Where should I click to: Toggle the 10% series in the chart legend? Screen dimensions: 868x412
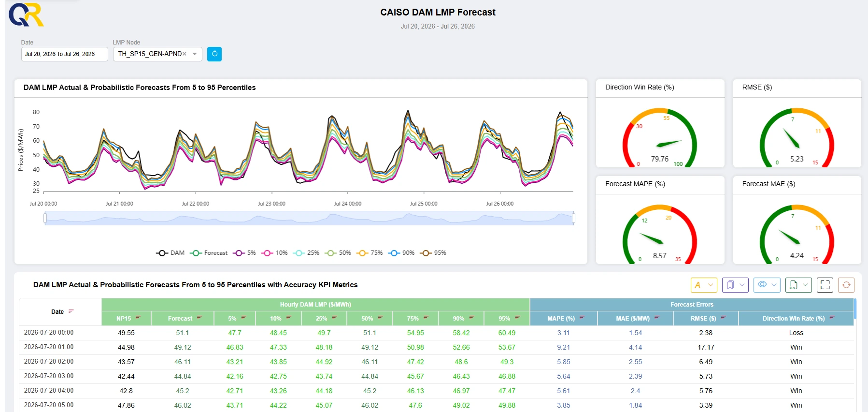click(x=274, y=253)
